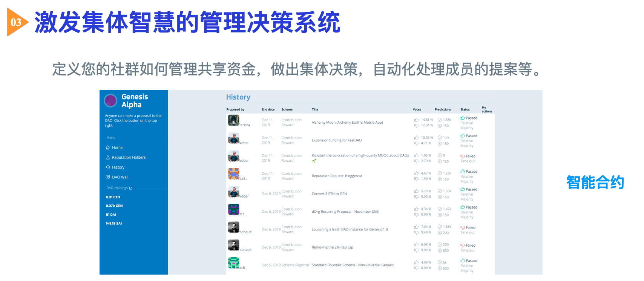The image size is (644, 281).
Task: Open the DAO Holdings link
Action: 119,188
